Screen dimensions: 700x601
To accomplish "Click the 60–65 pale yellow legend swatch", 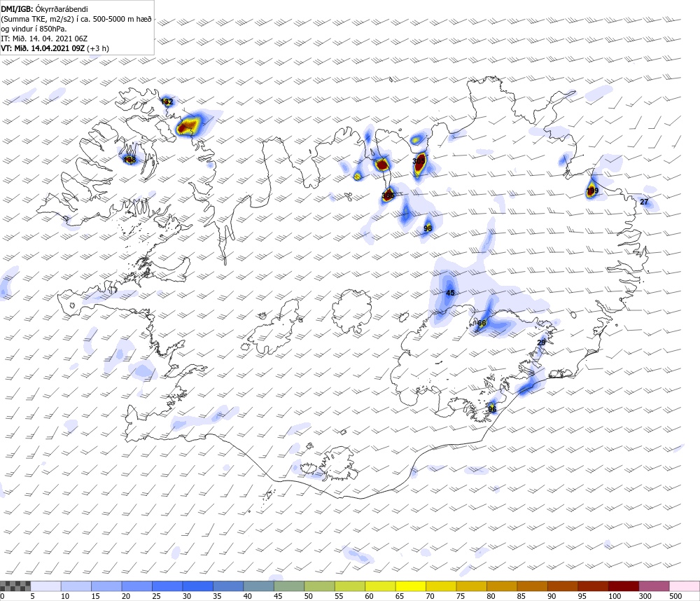I will click(380, 586).
